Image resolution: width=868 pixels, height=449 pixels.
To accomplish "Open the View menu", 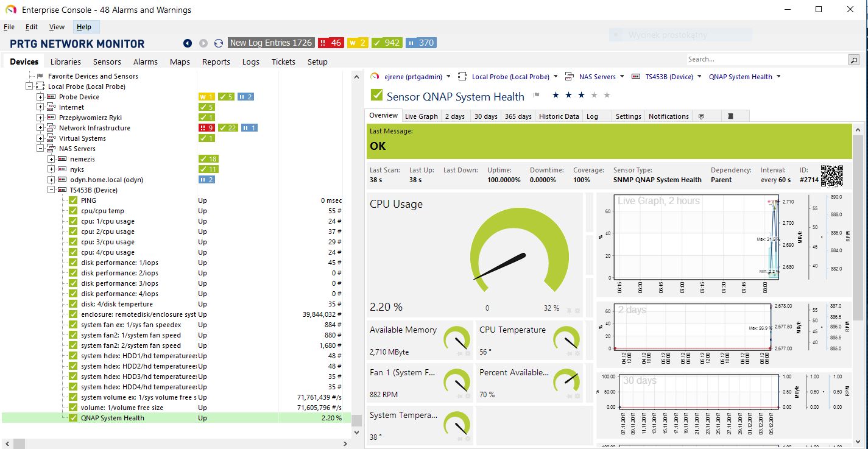I will click(57, 27).
